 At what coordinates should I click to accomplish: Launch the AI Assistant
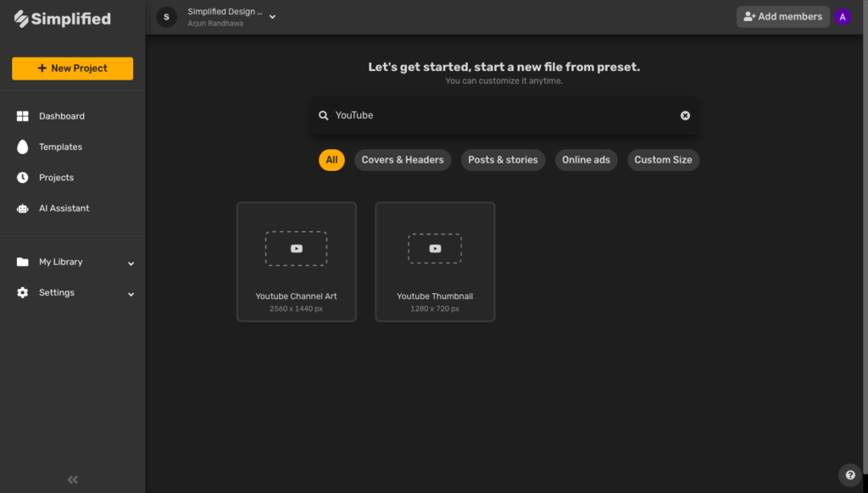click(x=64, y=208)
